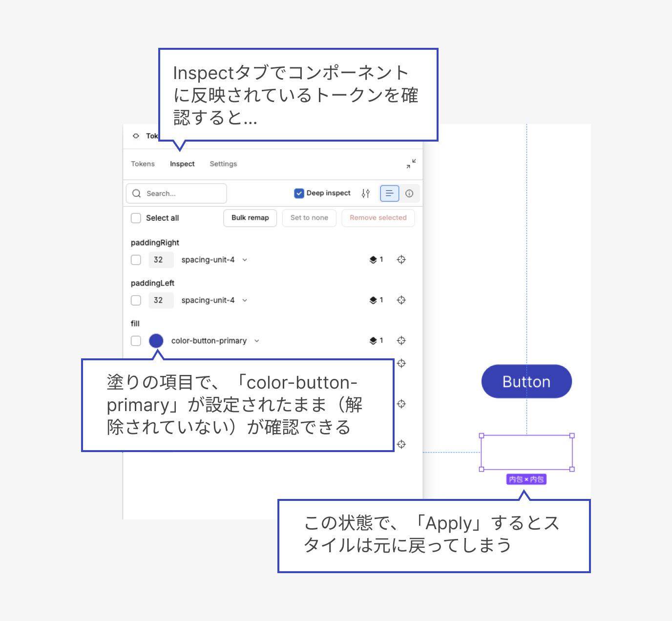Click target icon for fill row
Image resolution: width=672 pixels, height=621 pixels.
click(x=401, y=341)
